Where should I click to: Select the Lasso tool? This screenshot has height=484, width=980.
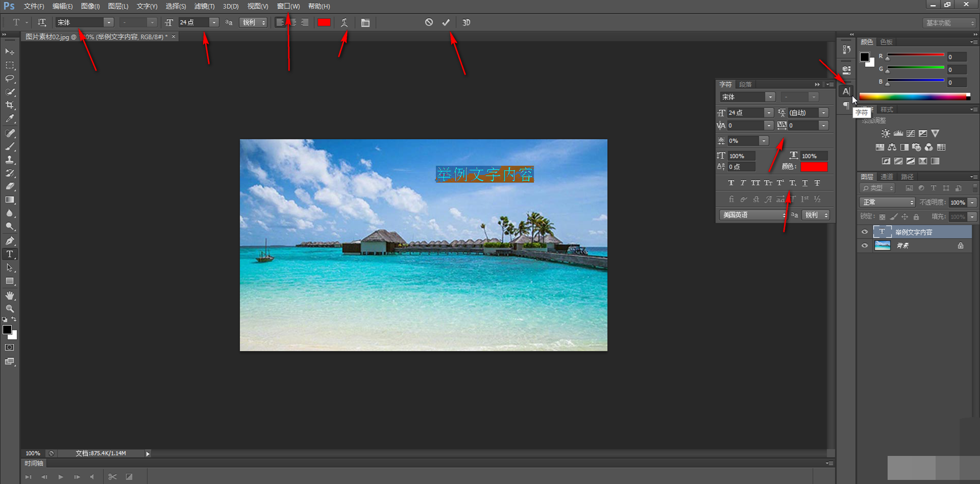click(10, 79)
